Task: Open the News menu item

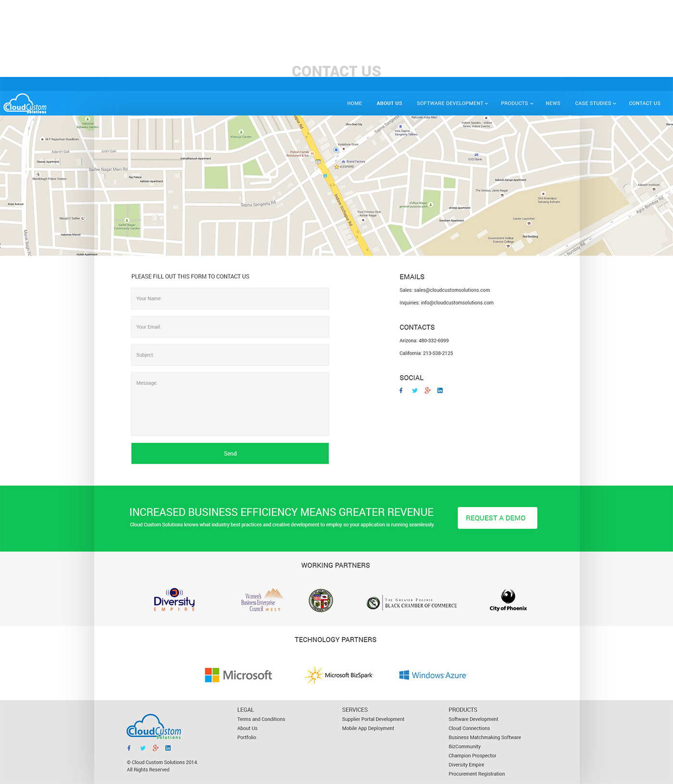Action: (x=553, y=103)
